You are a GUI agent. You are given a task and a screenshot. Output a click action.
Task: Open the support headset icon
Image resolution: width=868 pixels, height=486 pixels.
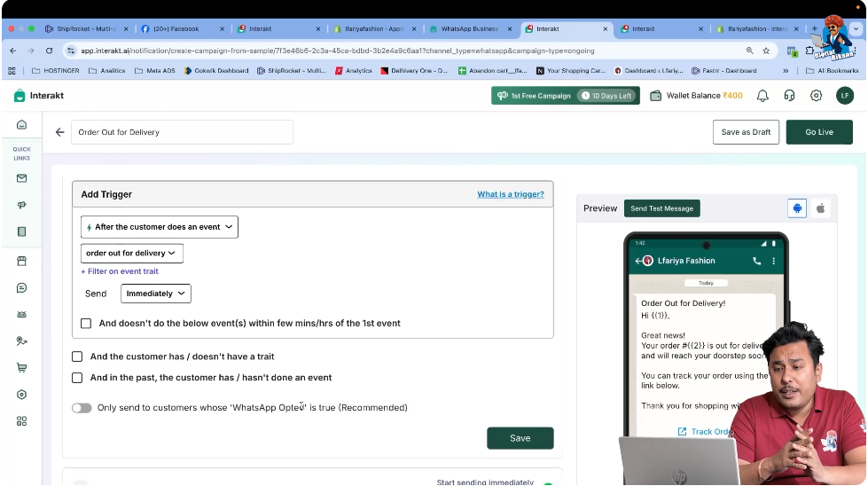(x=789, y=96)
